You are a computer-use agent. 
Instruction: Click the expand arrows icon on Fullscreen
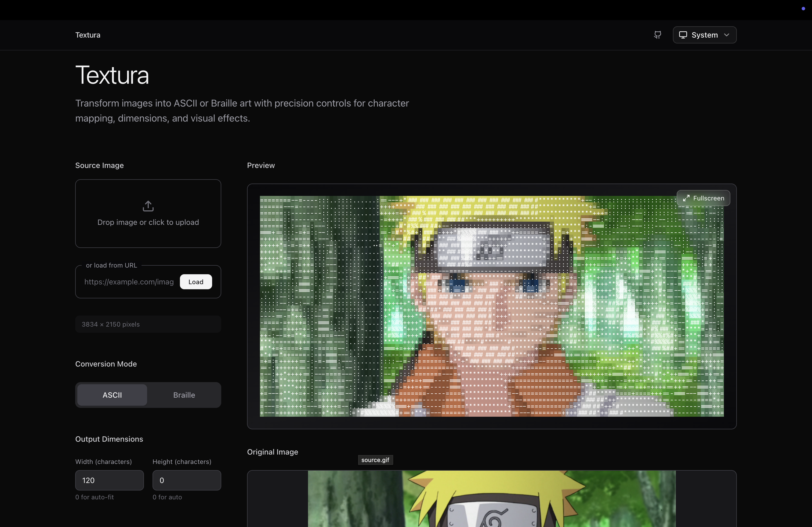[686, 198]
